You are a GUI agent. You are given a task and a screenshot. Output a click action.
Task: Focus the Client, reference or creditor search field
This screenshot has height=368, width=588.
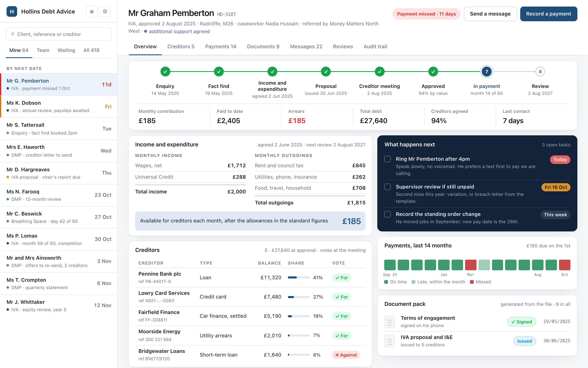pyautogui.click(x=59, y=34)
